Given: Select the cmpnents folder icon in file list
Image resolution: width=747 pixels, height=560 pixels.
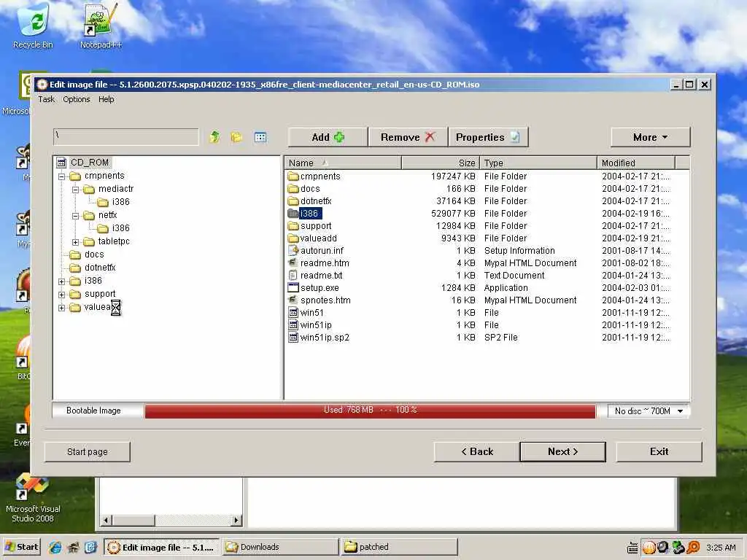Looking at the screenshot, I should click(293, 176).
